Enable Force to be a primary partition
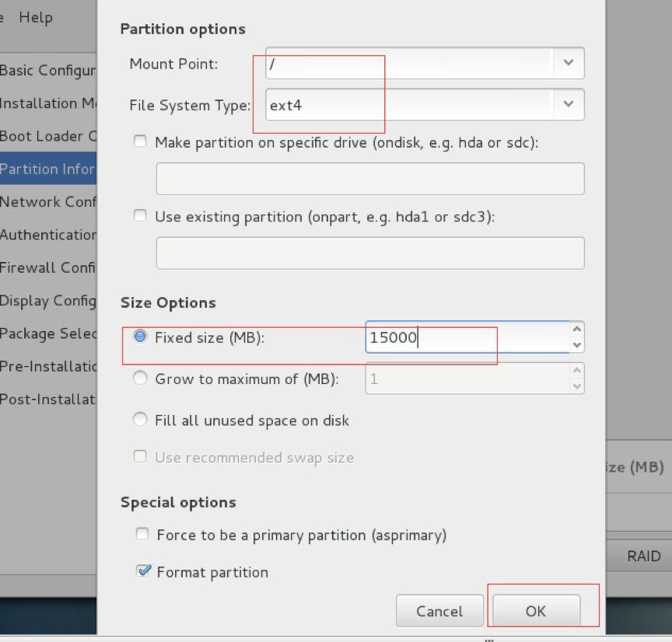 coord(142,534)
